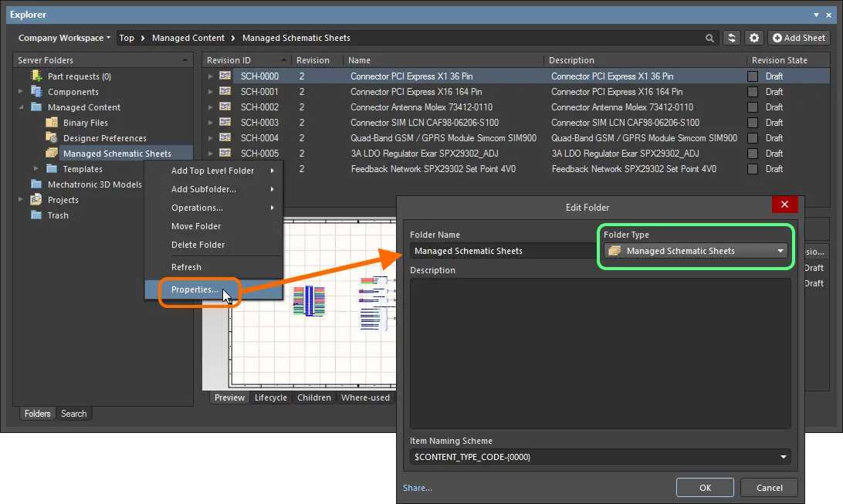The width and height of the screenshot is (843, 504).
Task: Open the Folder Type dropdown
Action: 780,251
